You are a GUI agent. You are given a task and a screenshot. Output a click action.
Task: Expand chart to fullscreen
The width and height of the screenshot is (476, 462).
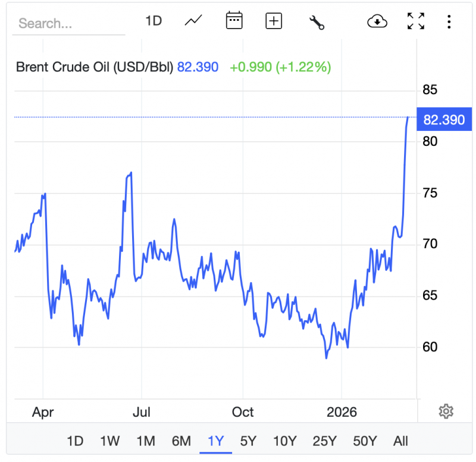(x=416, y=21)
